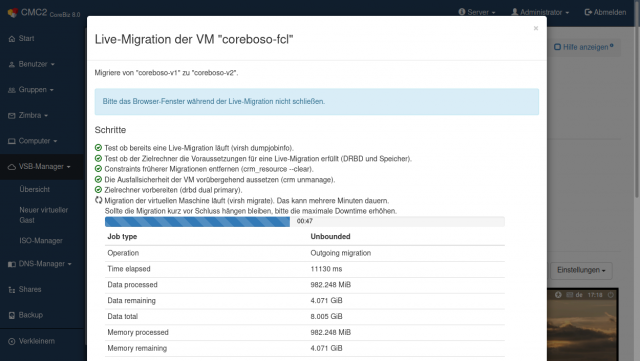Click the Start home icon
Screen dimensions: 640x361
[x=12, y=39]
